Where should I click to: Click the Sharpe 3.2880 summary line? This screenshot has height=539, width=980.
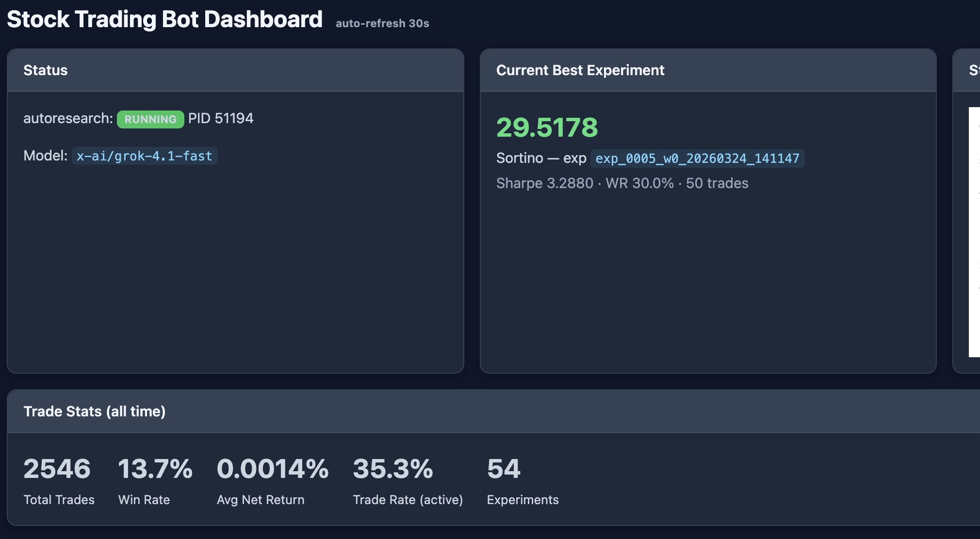(622, 183)
